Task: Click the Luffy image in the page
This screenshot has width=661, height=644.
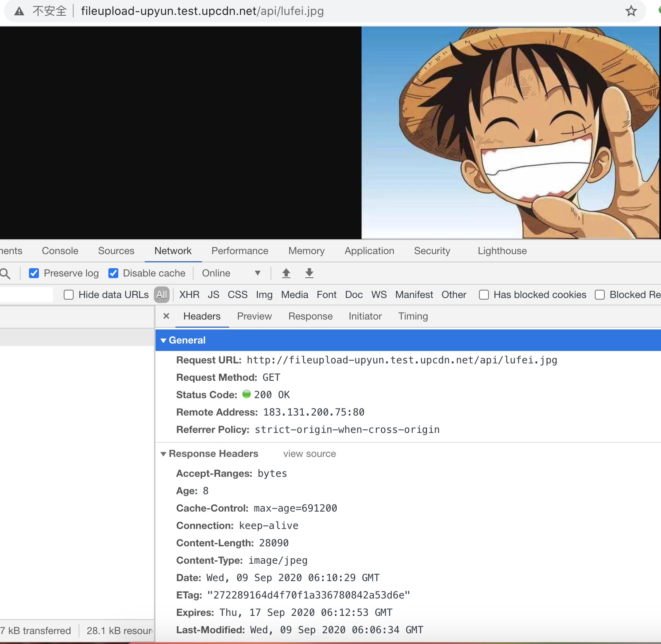Action: 510,132
